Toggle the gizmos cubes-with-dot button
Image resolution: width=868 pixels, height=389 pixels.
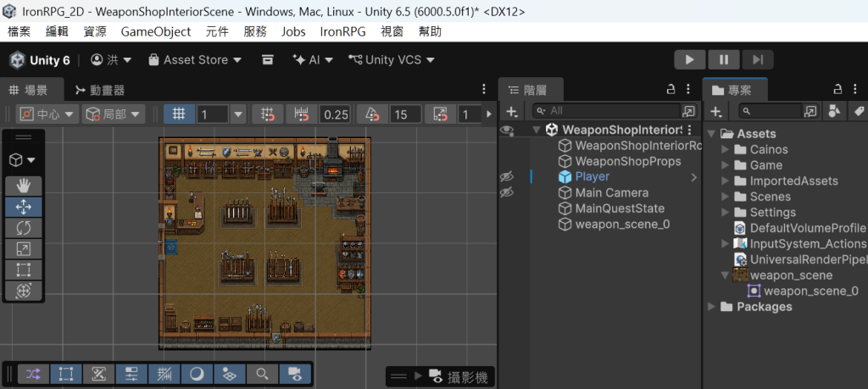[x=230, y=374]
